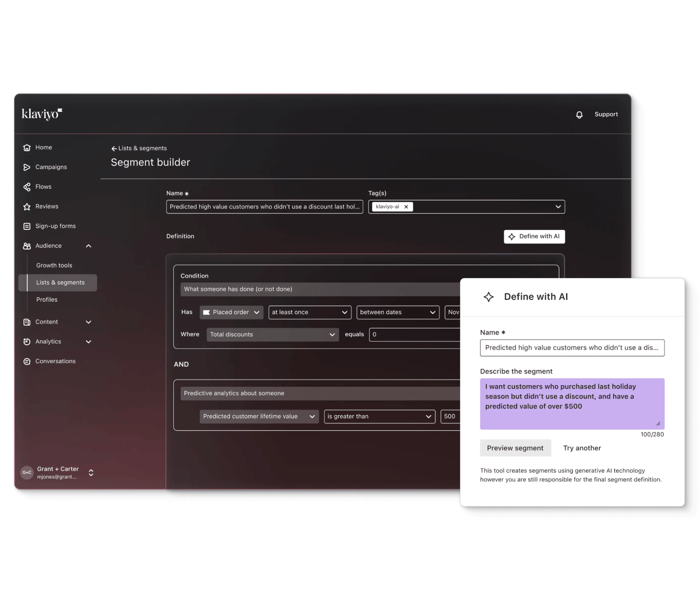Open the Tag(s) dropdown arrow
This screenshot has width=700, height=594.
click(558, 207)
